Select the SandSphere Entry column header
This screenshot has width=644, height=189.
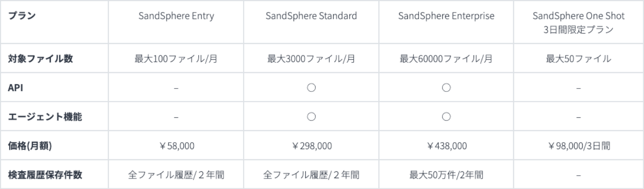pyautogui.click(x=176, y=16)
